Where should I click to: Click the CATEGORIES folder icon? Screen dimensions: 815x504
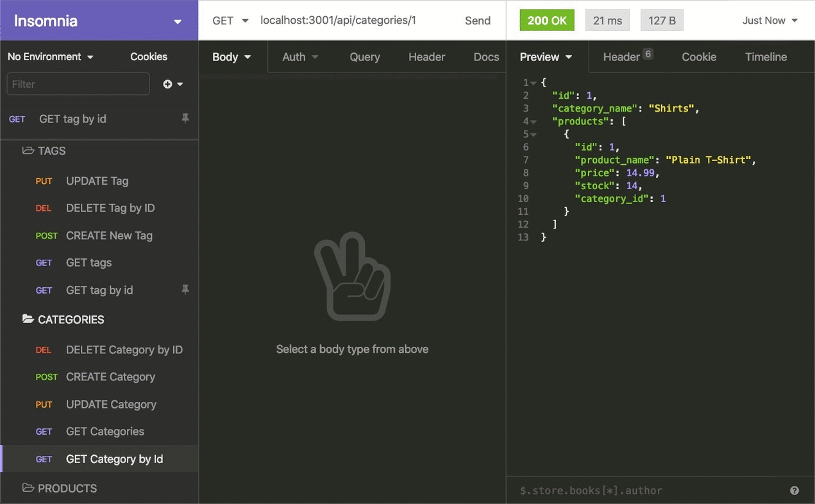pyautogui.click(x=27, y=319)
